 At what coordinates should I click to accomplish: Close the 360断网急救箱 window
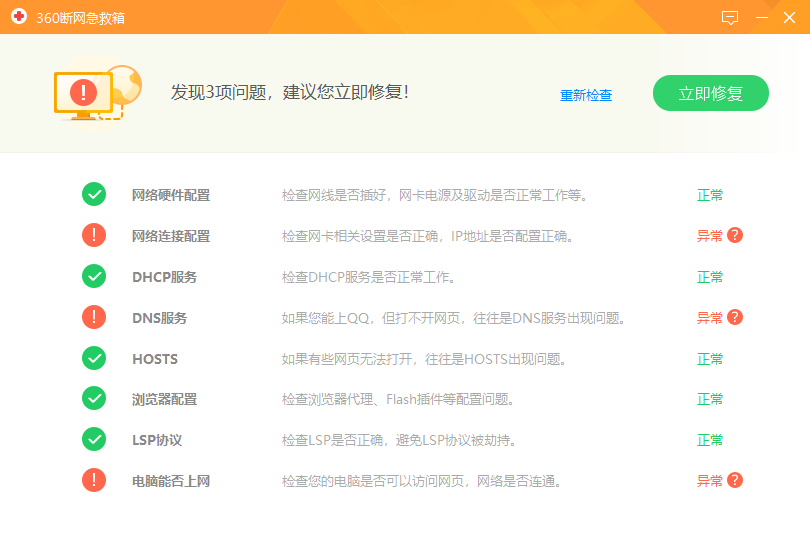pos(789,18)
